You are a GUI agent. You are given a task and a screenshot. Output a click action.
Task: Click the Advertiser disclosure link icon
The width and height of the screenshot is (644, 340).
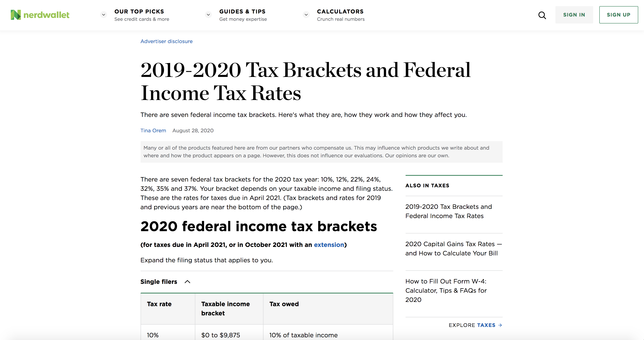click(x=166, y=41)
